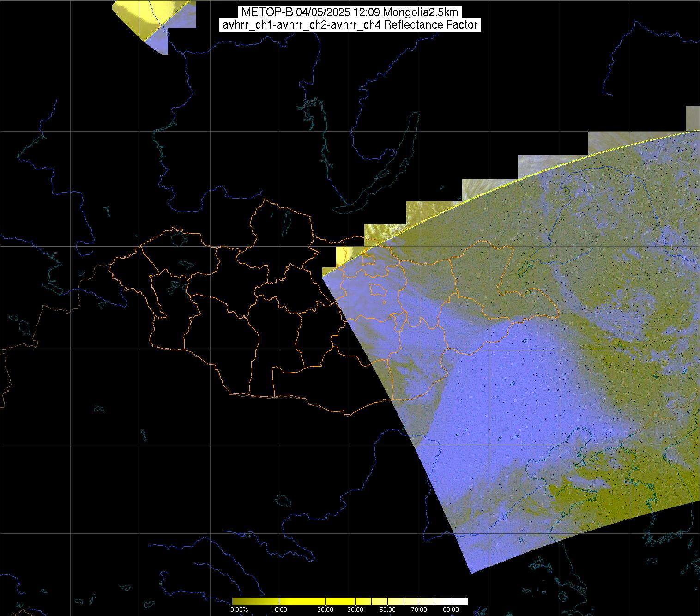Screen dimensions: 700x616
Task: Pick the dark olive start of the colorbar
Action: click(236, 601)
